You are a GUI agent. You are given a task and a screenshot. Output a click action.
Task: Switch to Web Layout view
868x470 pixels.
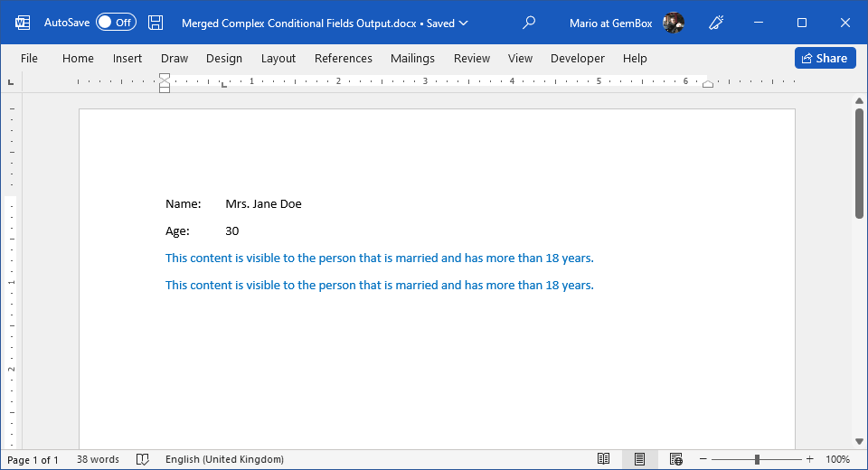(x=675, y=459)
